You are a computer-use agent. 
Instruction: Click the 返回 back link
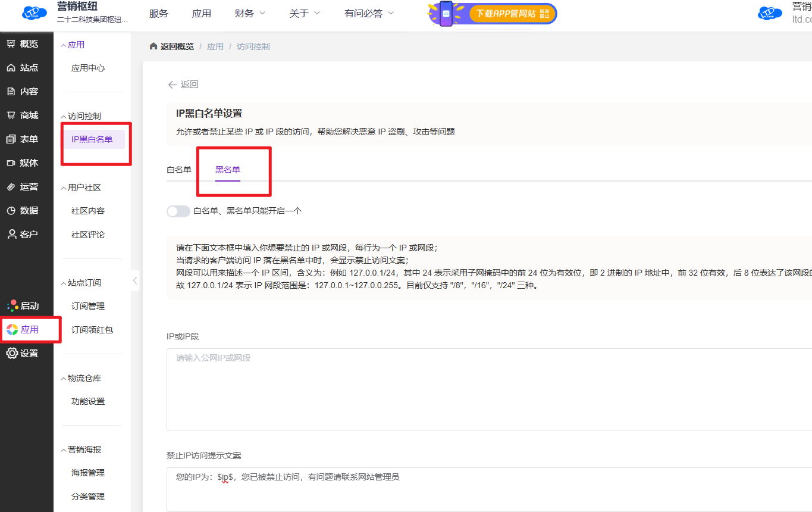click(183, 85)
